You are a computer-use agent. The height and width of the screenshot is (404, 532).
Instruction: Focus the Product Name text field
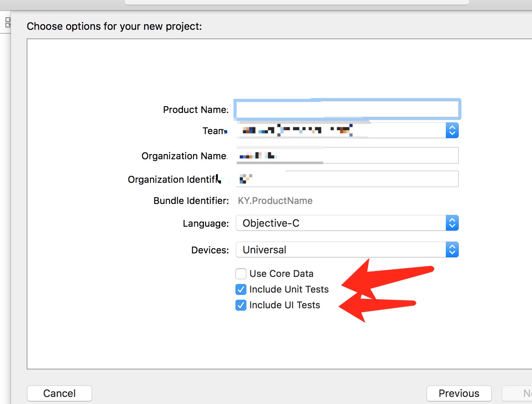point(347,109)
